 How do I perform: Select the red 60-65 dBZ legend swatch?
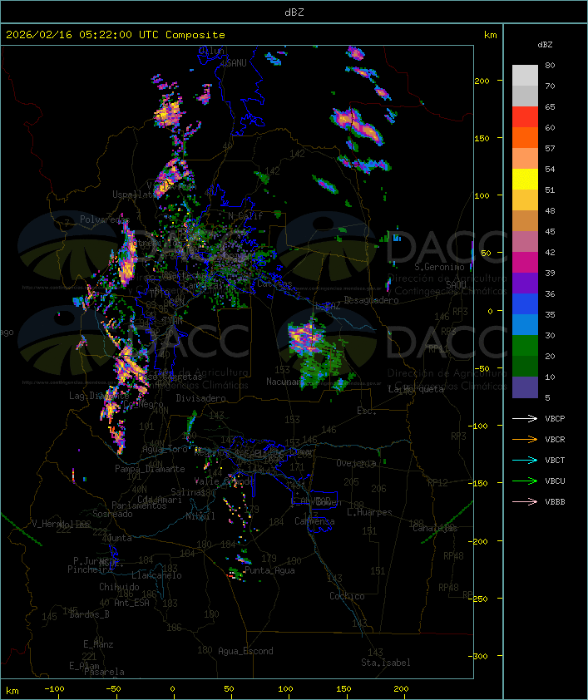(525, 116)
